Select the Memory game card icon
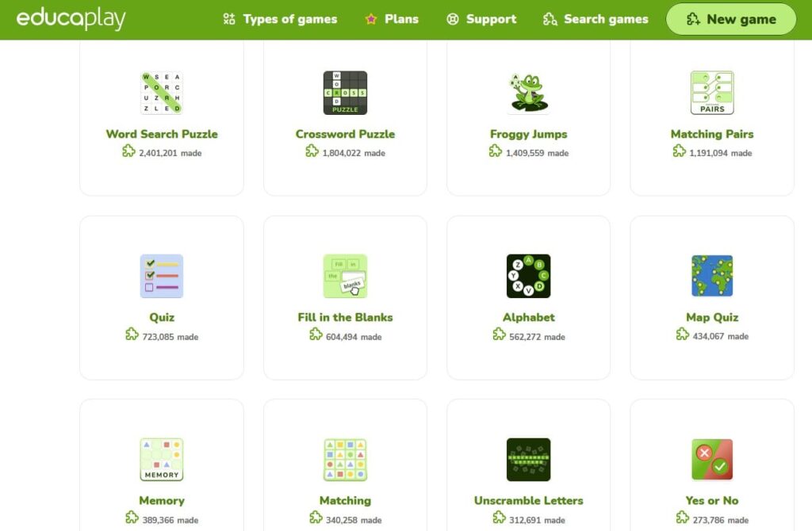The image size is (812, 531). tap(161, 459)
